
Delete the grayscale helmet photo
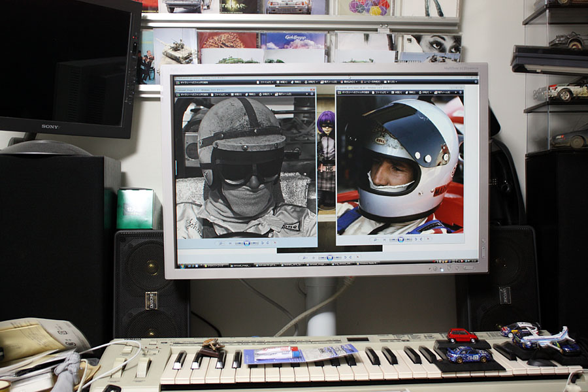point(275,242)
